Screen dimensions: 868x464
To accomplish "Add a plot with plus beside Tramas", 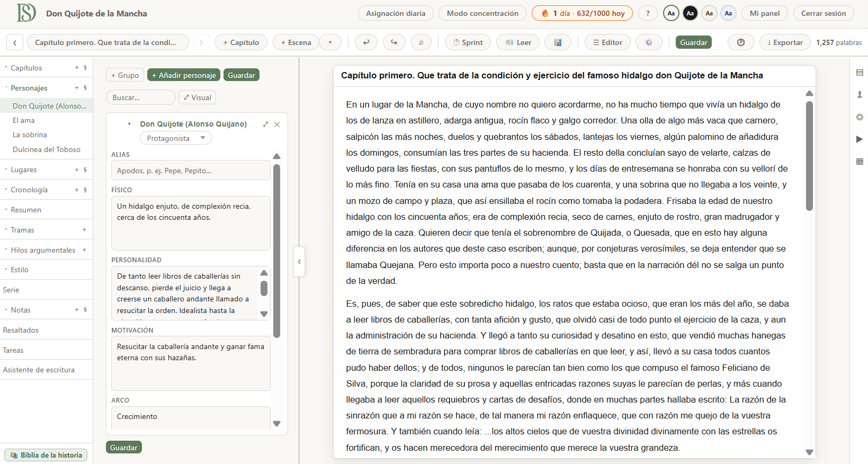I will coord(84,230).
